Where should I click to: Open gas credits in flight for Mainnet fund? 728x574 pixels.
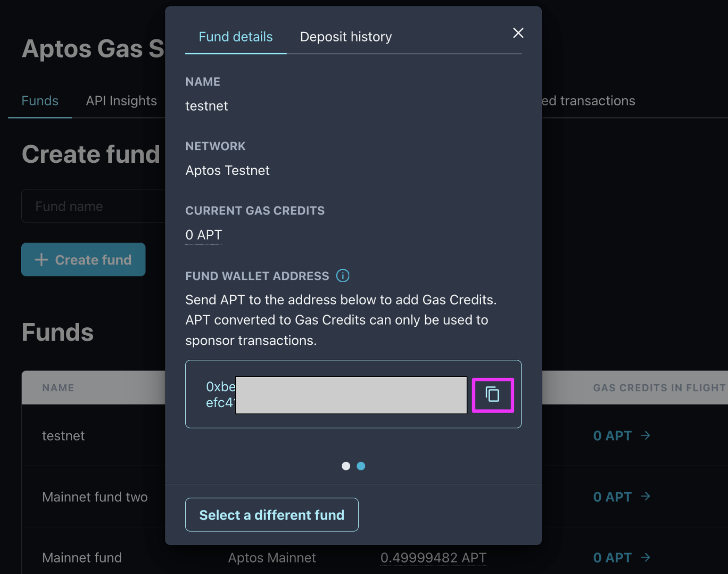pyautogui.click(x=621, y=558)
